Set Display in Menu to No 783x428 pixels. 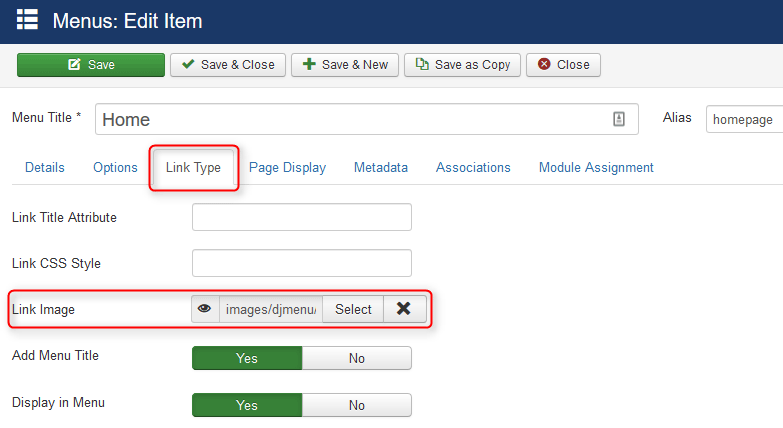pyautogui.click(x=357, y=405)
